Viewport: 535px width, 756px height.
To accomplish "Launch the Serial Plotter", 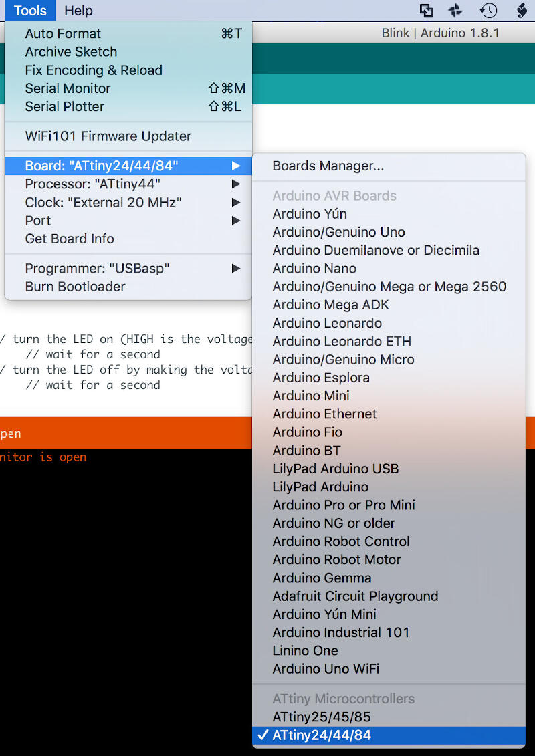I will pos(128,106).
